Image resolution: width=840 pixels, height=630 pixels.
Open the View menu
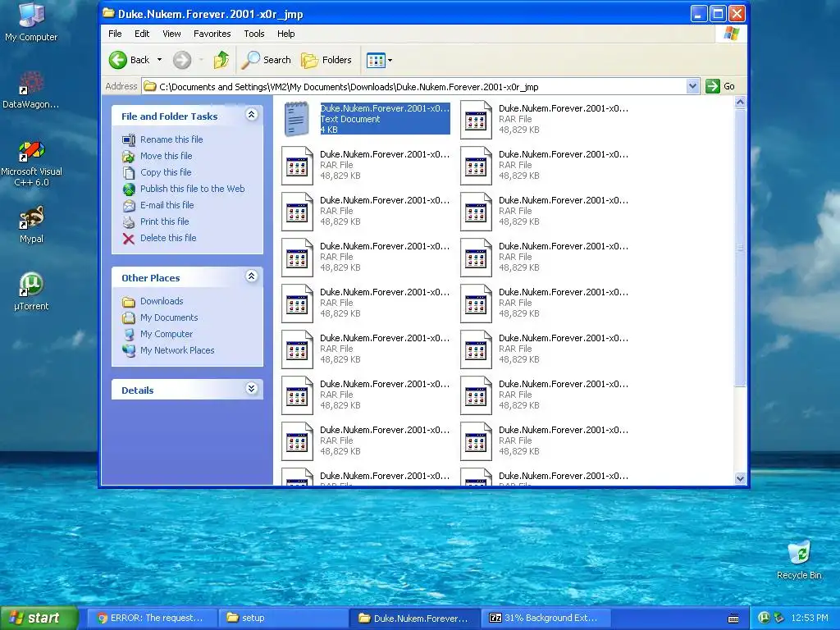[171, 34]
